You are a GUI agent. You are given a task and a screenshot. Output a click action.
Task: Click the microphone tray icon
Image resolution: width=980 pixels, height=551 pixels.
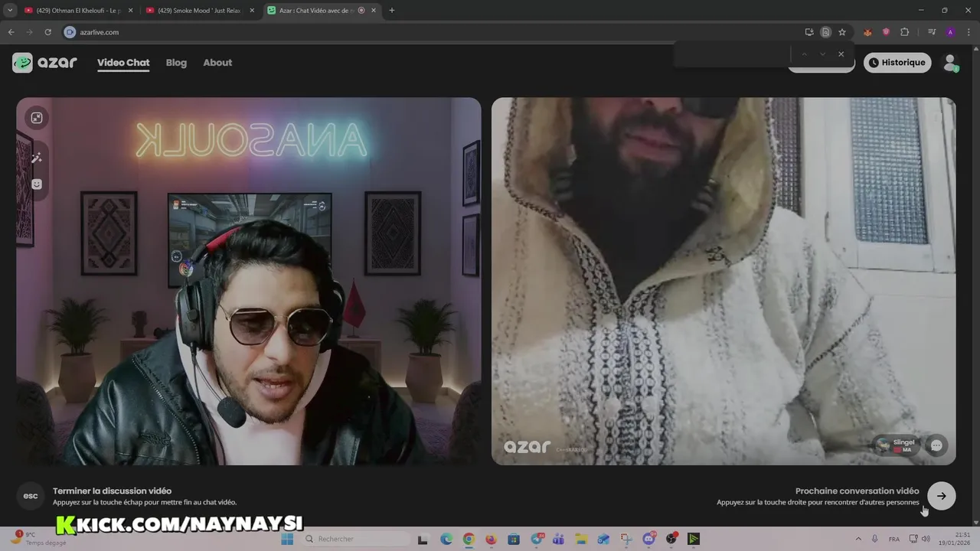[874, 539]
